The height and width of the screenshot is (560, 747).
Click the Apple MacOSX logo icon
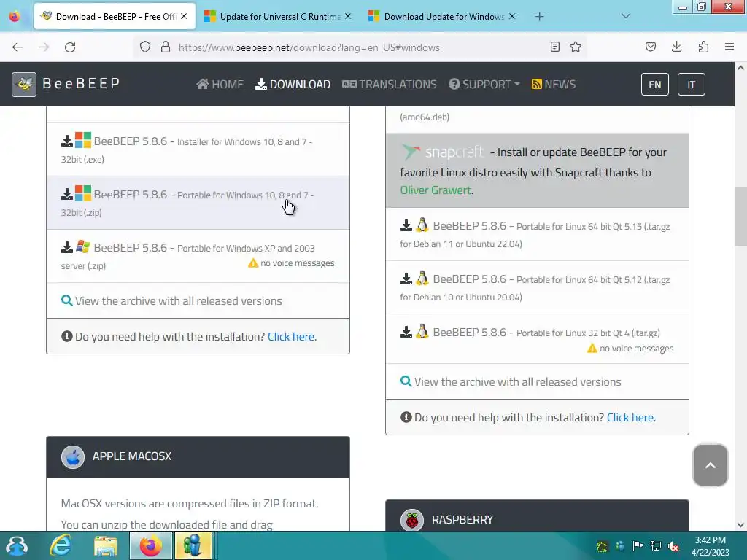(73, 457)
